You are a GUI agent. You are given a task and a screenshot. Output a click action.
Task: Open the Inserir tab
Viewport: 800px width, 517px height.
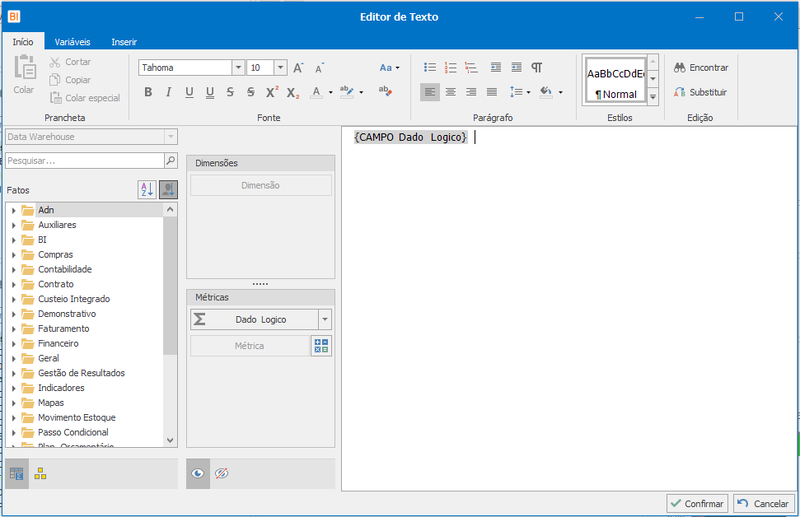124,42
